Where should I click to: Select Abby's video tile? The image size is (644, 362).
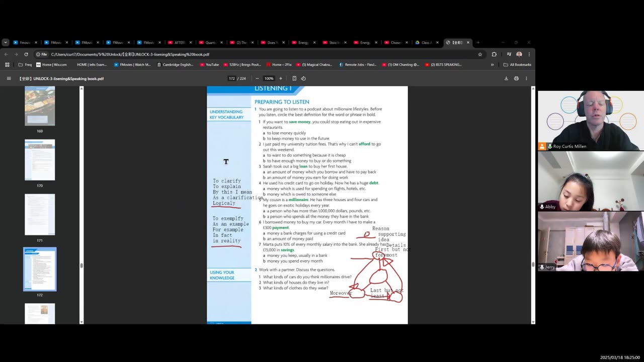pyautogui.click(x=591, y=181)
